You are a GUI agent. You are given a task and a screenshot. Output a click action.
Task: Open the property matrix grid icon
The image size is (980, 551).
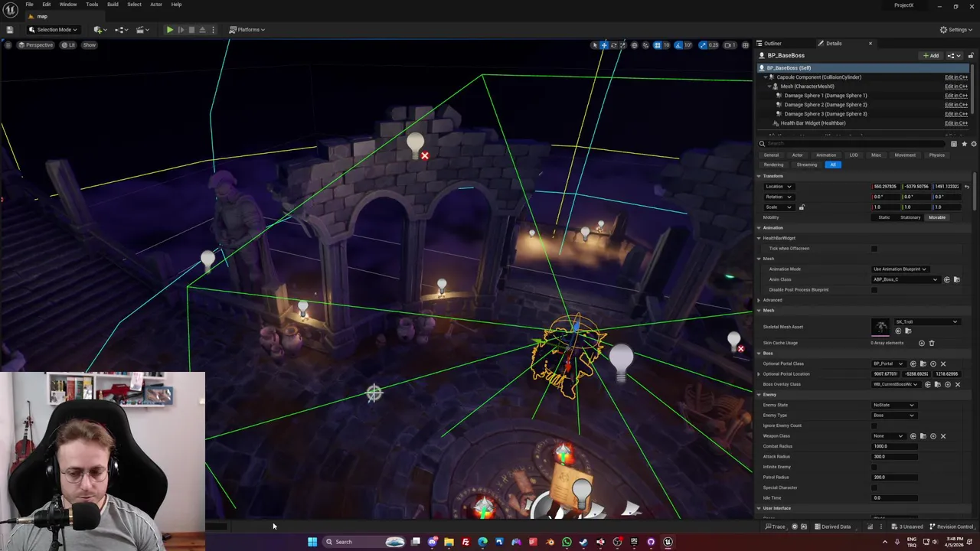click(954, 144)
